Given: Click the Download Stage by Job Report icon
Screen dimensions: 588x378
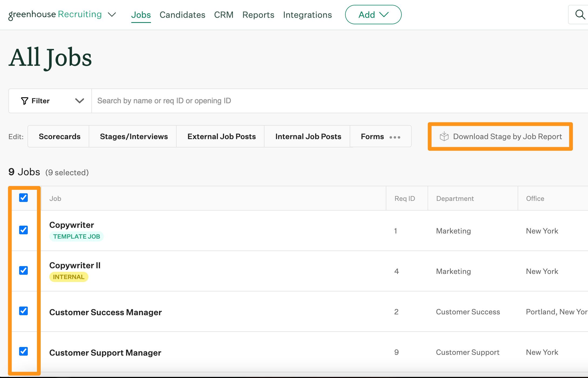Looking at the screenshot, I should coord(444,136).
